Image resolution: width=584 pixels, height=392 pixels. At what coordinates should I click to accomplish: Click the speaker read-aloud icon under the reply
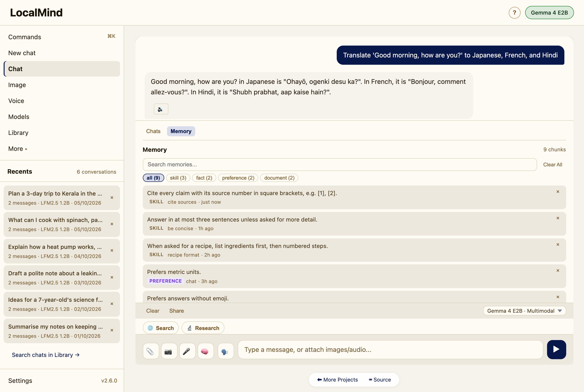(161, 109)
